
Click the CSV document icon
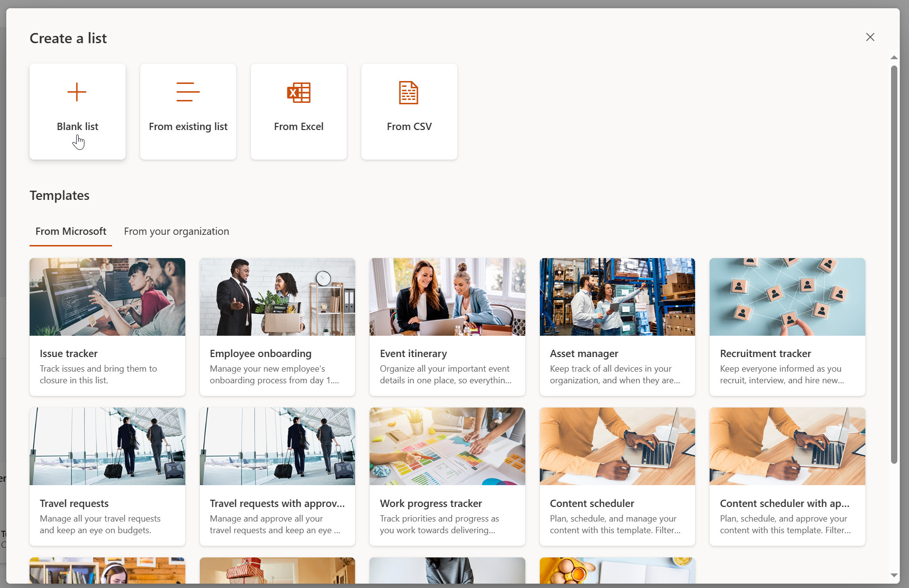pyautogui.click(x=408, y=92)
